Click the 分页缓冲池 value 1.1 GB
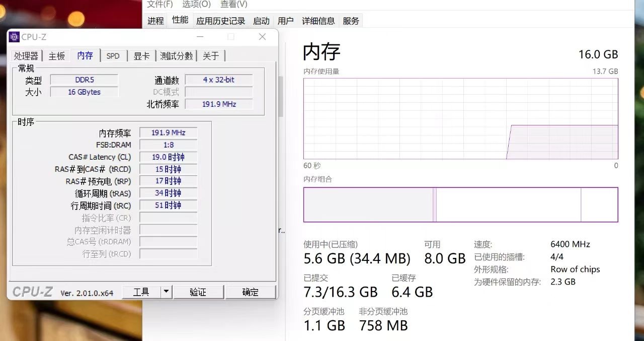644x341 pixels. coord(324,325)
